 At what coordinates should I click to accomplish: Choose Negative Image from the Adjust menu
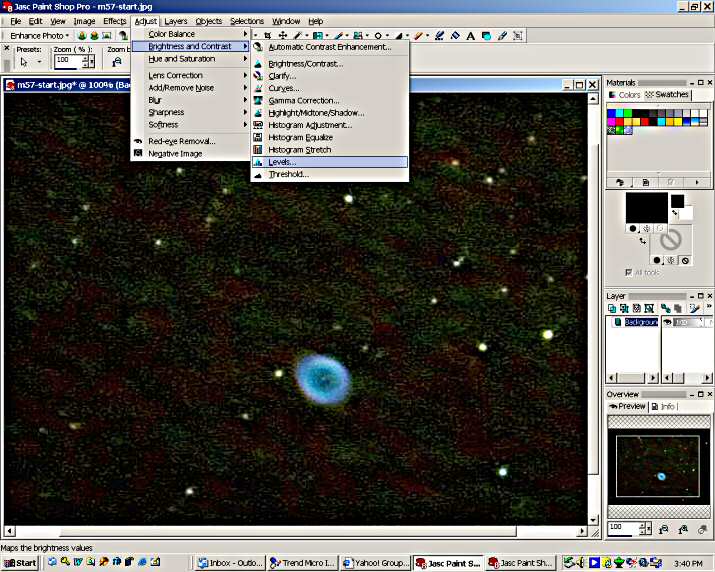(191, 154)
